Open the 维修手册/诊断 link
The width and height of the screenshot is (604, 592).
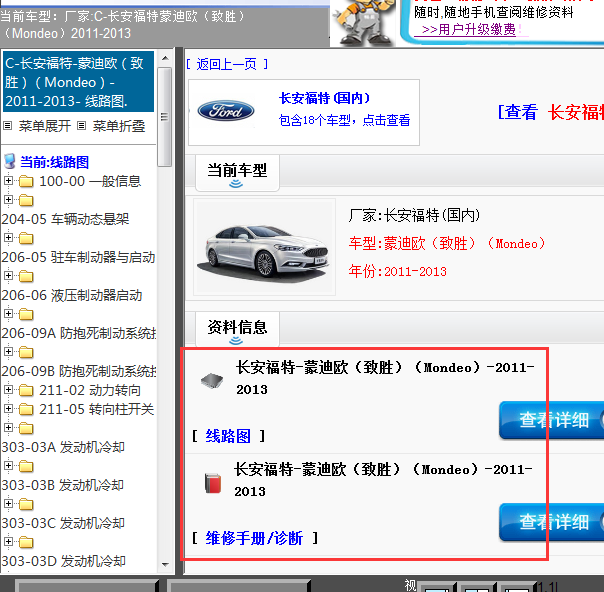point(254,538)
